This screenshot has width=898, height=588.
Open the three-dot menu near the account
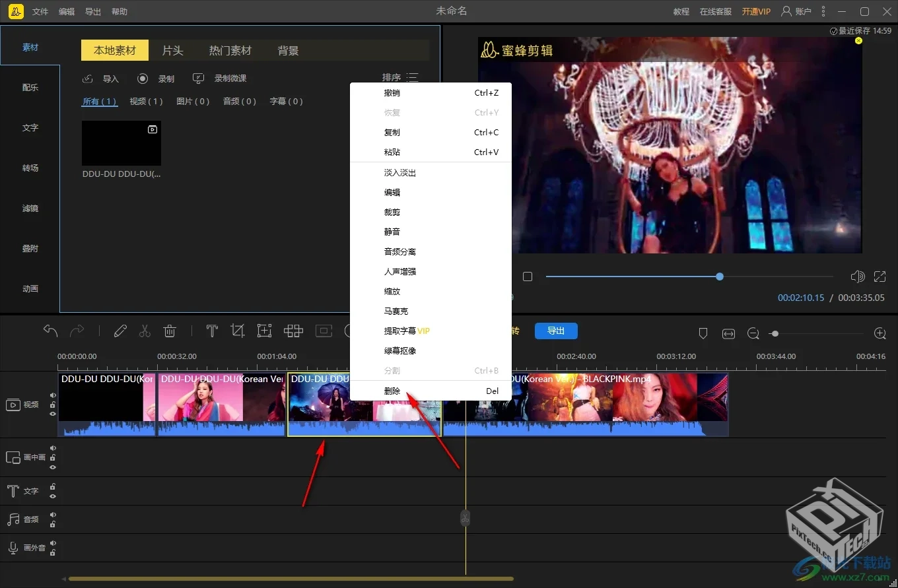pyautogui.click(x=823, y=11)
